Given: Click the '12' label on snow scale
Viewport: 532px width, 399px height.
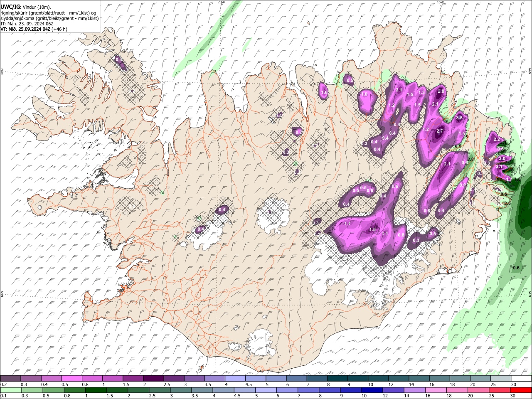Looking at the screenshot, I should 390,384.
